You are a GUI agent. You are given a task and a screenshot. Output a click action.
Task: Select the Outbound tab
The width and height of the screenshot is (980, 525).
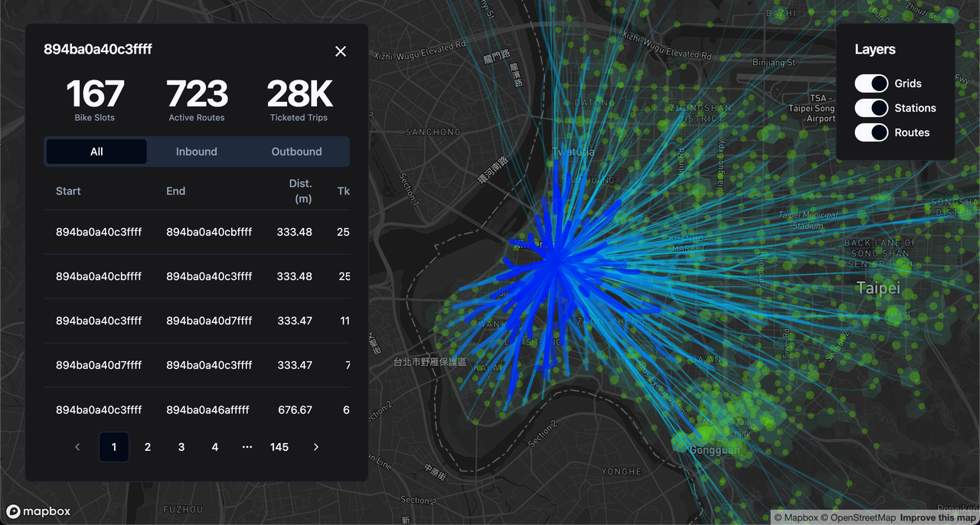(296, 152)
